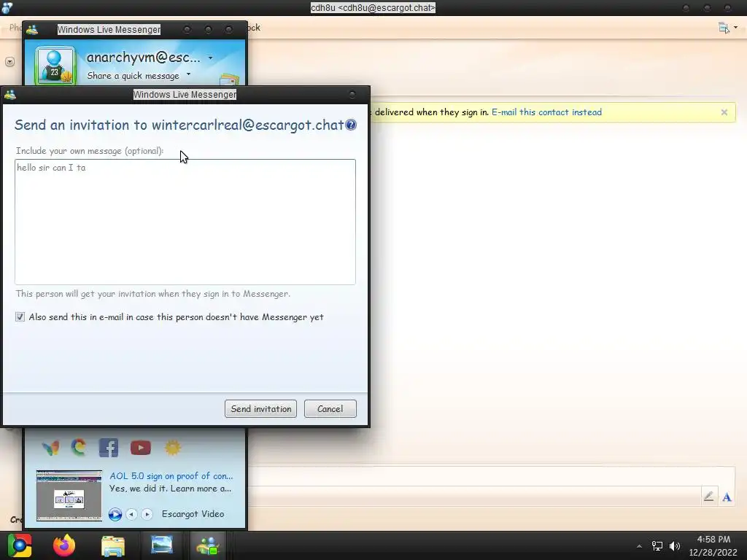Screen dimensions: 747x560
Task: Open the anarchyvm account name dropdown
Action: 211,58
